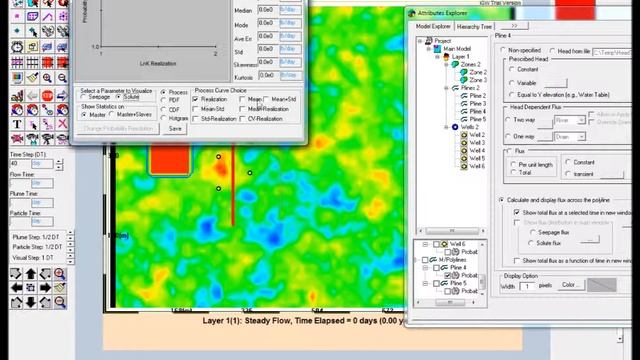Choose Master+Slaves statistics radio button
The height and width of the screenshot is (360, 640).
pyautogui.click(x=112, y=115)
